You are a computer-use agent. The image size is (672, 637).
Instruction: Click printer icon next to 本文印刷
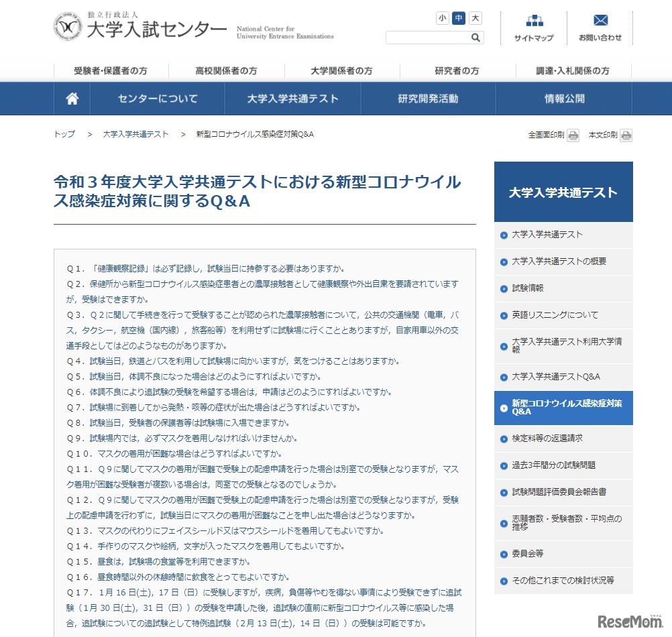point(626,135)
